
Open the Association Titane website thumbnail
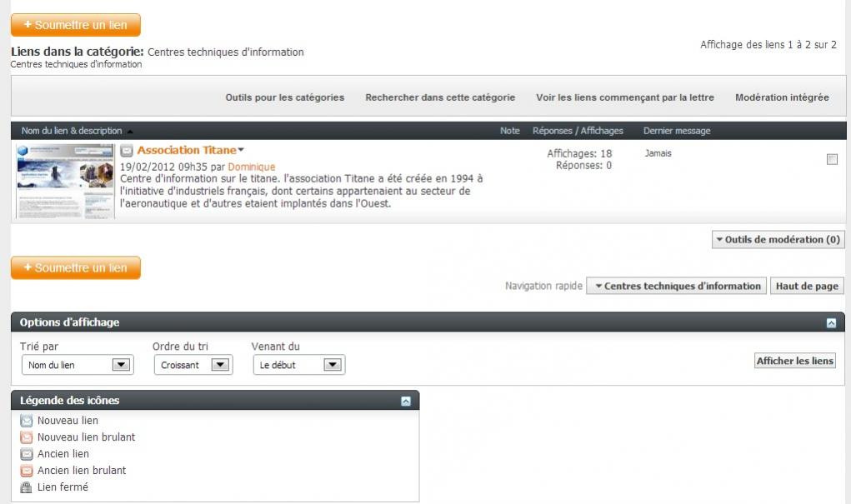click(65, 180)
